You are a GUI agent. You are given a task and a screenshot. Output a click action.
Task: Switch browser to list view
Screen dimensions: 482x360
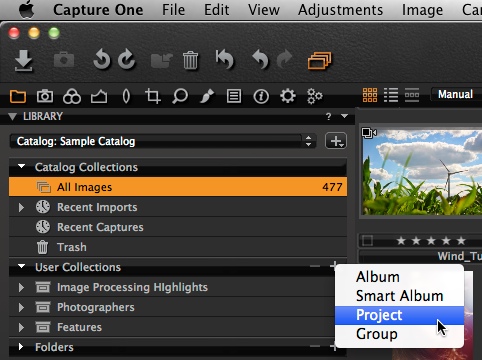pyautogui.click(x=391, y=95)
